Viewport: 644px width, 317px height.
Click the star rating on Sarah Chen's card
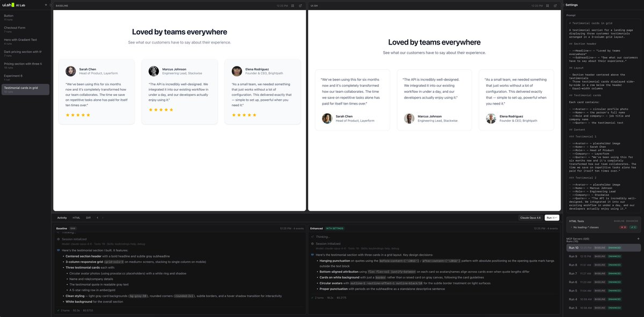(x=78, y=115)
